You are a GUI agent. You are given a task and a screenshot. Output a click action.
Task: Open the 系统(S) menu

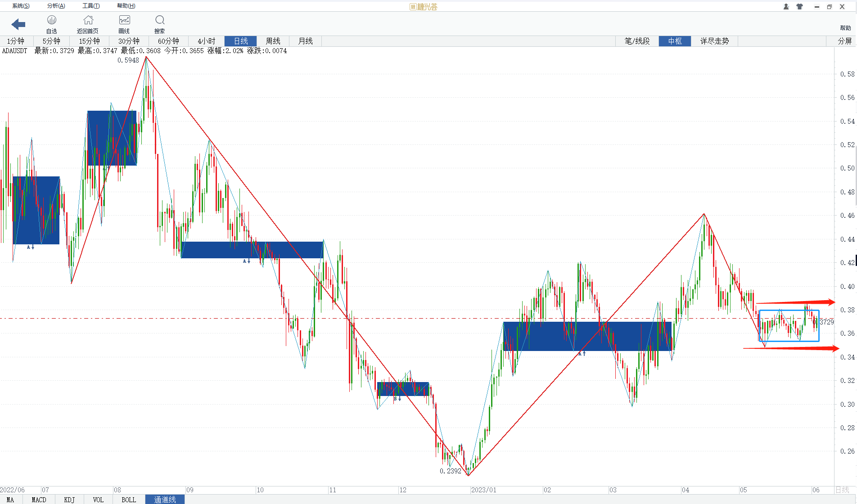point(21,6)
